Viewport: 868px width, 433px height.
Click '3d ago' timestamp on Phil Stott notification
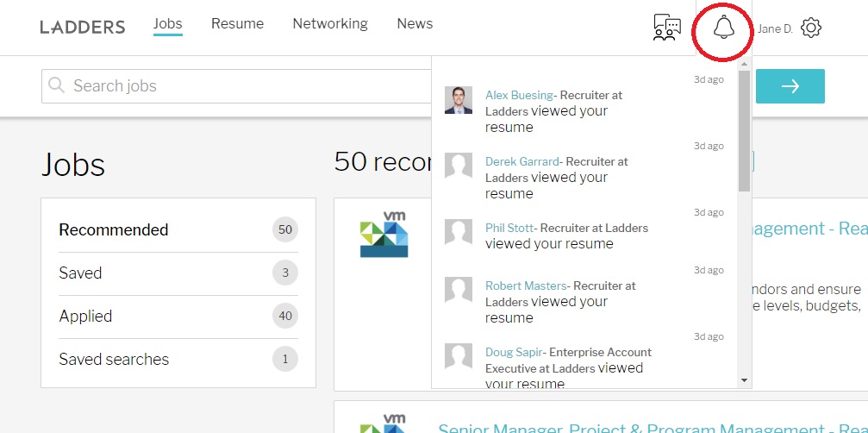pyautogui.click(x=709, y=213)
